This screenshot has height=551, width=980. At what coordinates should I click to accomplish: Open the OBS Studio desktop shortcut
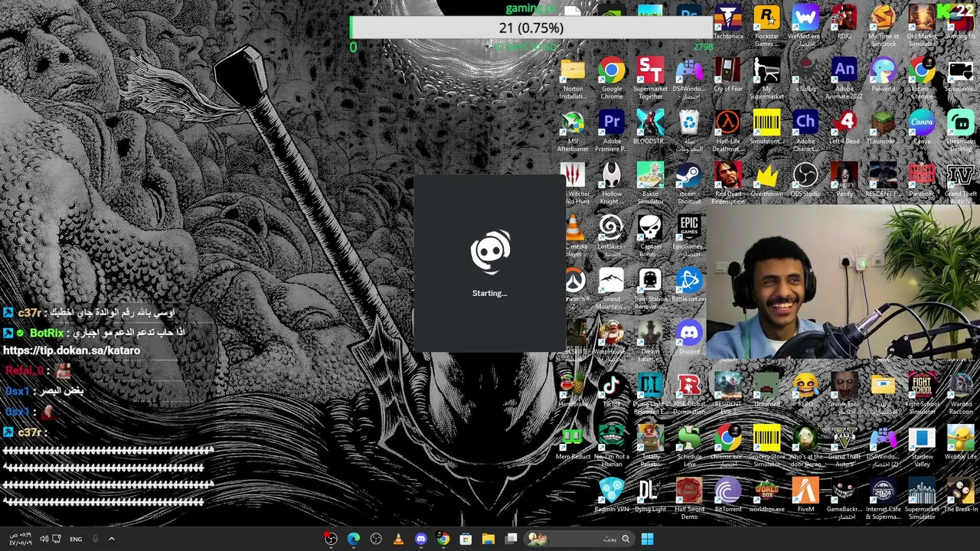805,181
